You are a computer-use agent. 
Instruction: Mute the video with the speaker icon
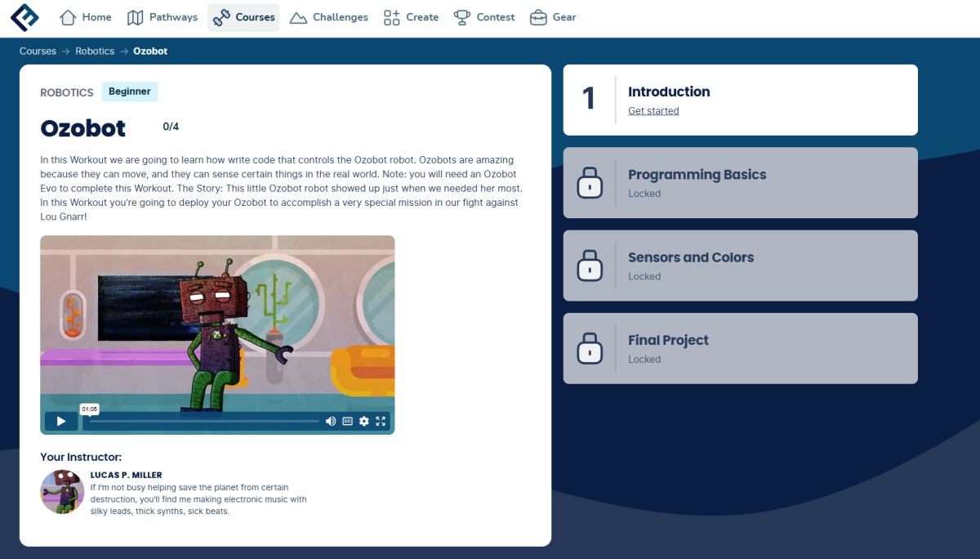click(331, 422)
